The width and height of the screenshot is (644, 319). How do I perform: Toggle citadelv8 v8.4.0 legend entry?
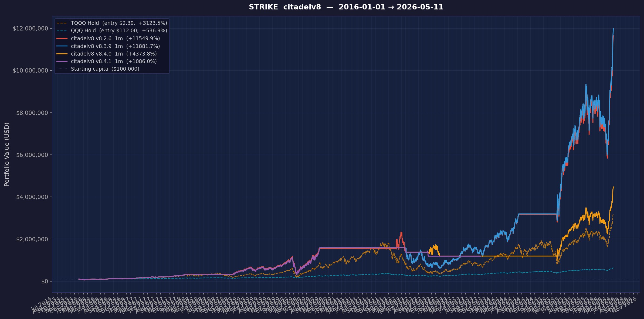click(x=107, y=54)
